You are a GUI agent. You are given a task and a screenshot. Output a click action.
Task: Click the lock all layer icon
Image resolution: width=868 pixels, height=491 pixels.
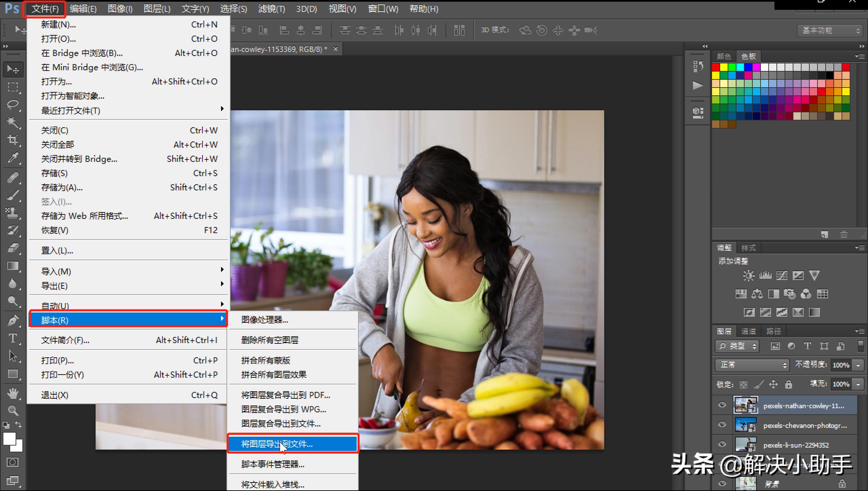(x=788, y=384)
